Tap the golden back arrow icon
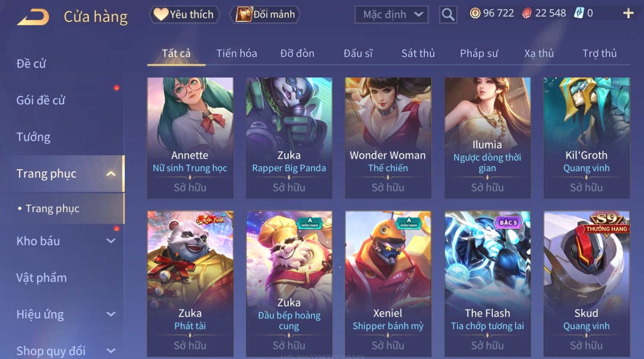Screen dimensions: 644x359 pos(33,17)
